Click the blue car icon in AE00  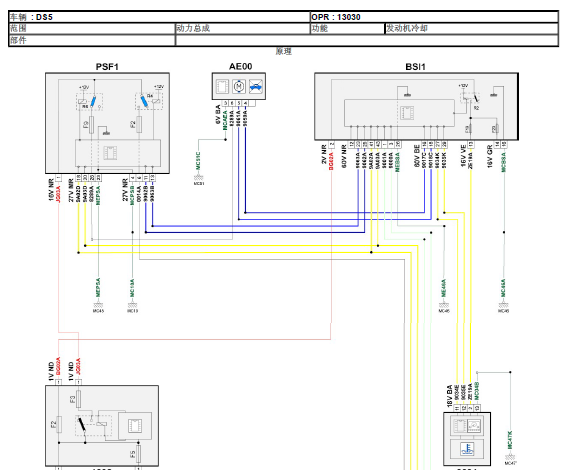[x=256, y=86]
